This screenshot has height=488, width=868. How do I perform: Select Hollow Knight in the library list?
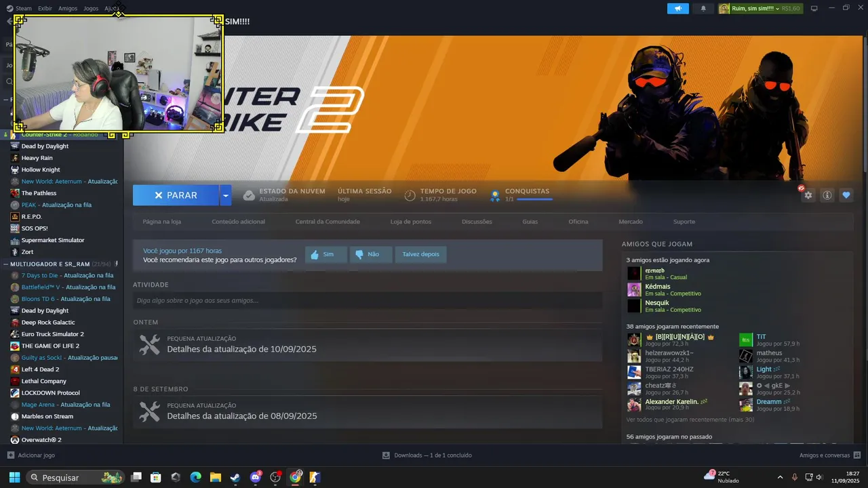[x=41, y=169]
